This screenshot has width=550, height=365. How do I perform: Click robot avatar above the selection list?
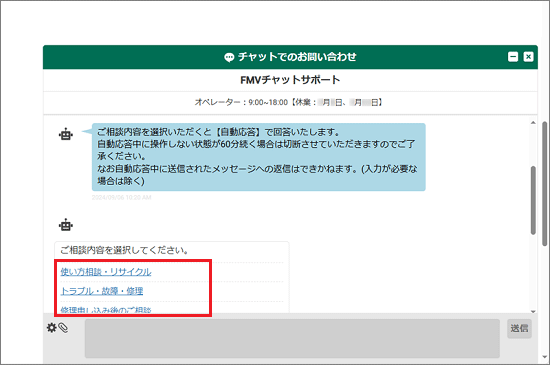[x=66, y=224]
